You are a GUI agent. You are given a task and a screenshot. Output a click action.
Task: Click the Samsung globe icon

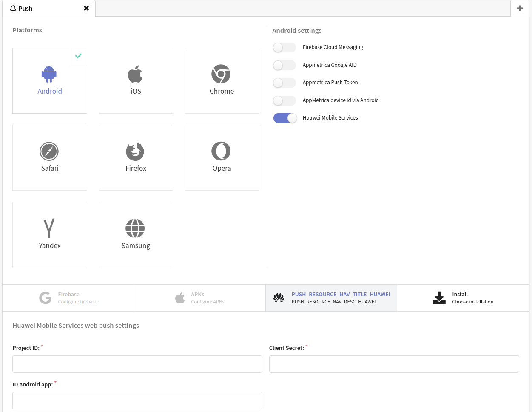point(135,229)
